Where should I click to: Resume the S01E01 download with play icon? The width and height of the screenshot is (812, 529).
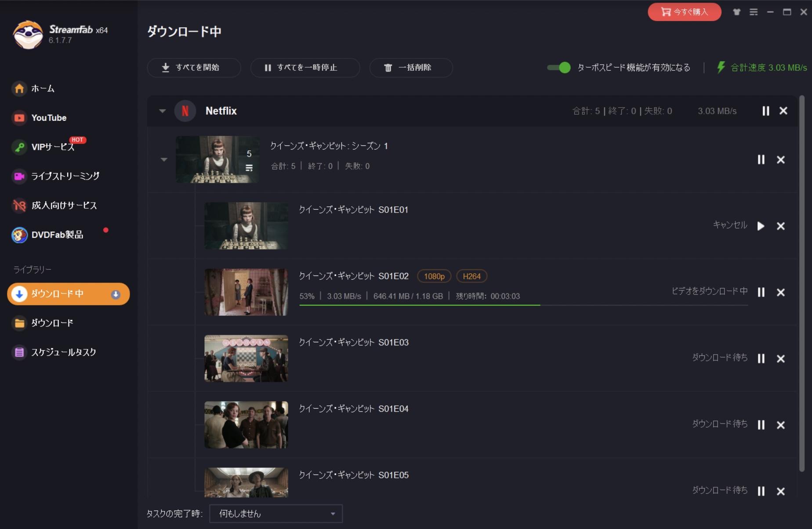761,226
